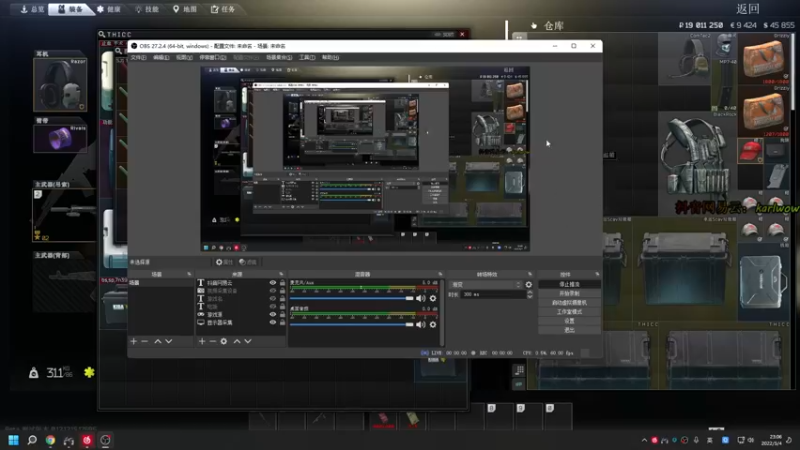Click 开始录制 to start recording
The width and height of the screenshot is (800, 450).
pyautogui.click(x=569, y=293)
